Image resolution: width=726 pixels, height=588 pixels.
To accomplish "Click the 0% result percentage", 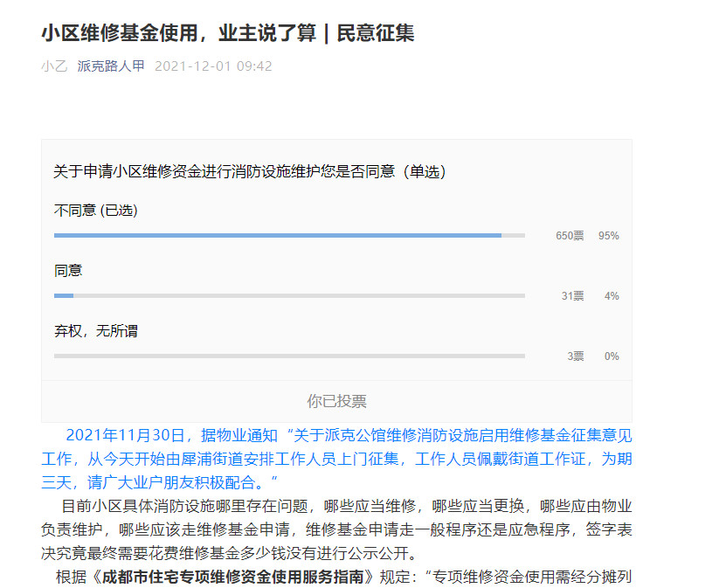I will click(611, 356).
